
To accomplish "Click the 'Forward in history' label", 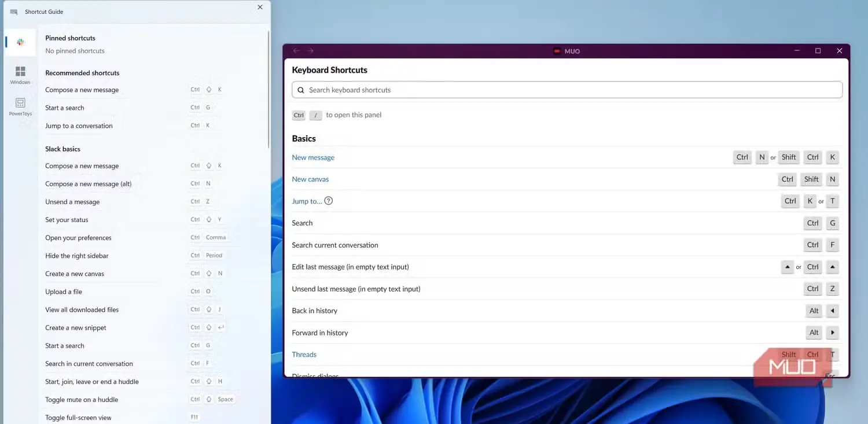I will click(320, 333).
